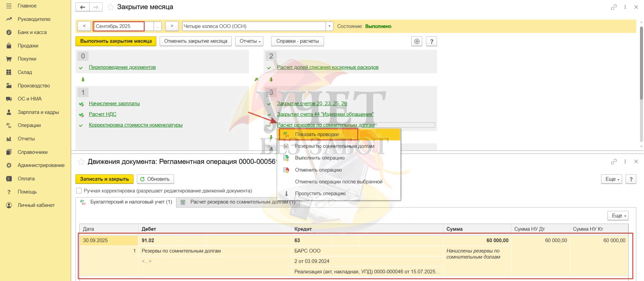Select Показать проводки in the context menu
Screen dimensions: 644x281
[x=317, y=134]
